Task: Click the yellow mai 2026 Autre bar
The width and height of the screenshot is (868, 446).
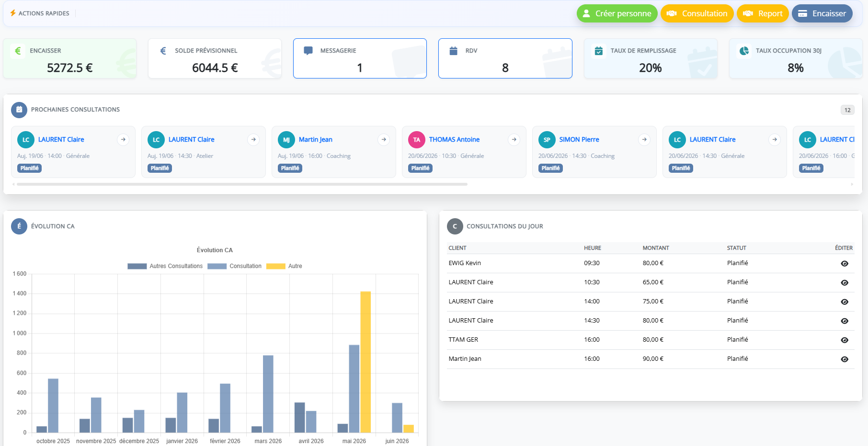Action: 365,362
